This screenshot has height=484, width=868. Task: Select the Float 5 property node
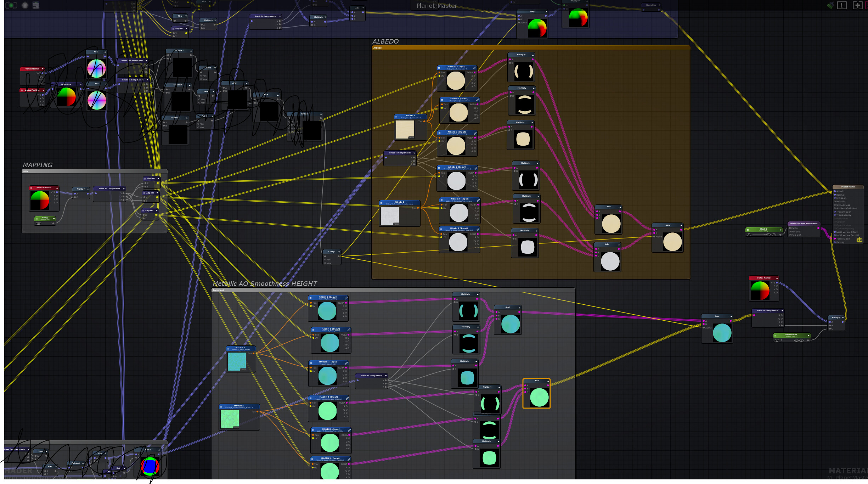click(x=763, y=230)
